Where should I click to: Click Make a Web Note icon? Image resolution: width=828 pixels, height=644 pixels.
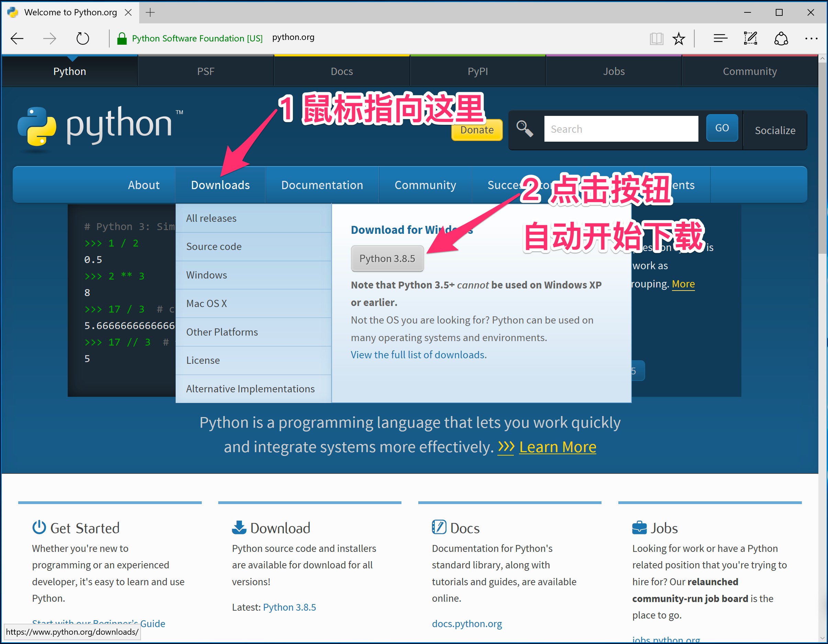[x=750, y=38]
